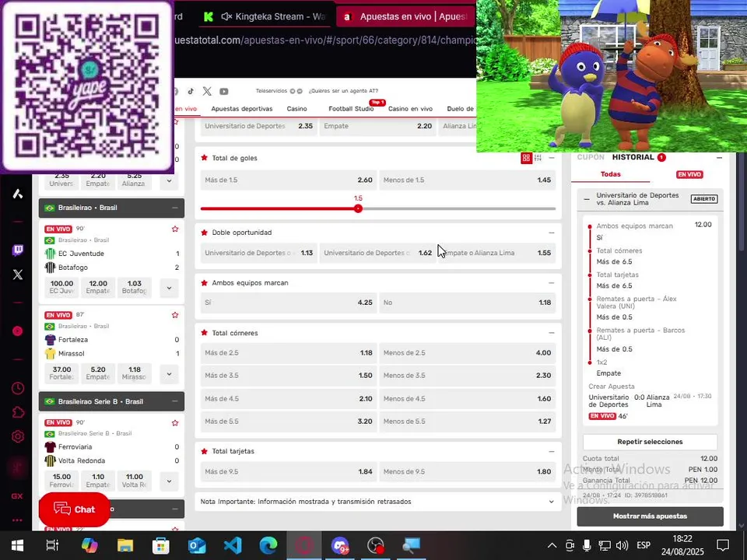
Task: Collapse Doble oportunidad market
Action: coord(551,233)
